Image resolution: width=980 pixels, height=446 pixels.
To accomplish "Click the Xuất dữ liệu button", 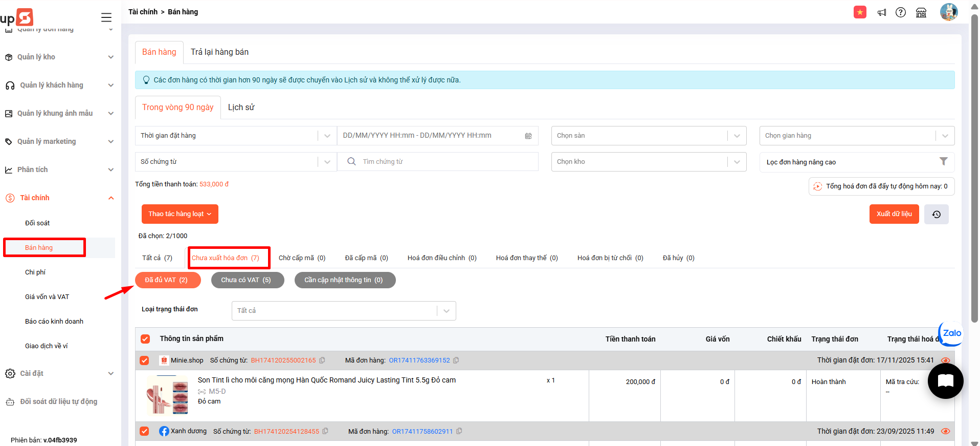I will click(894, 214).
